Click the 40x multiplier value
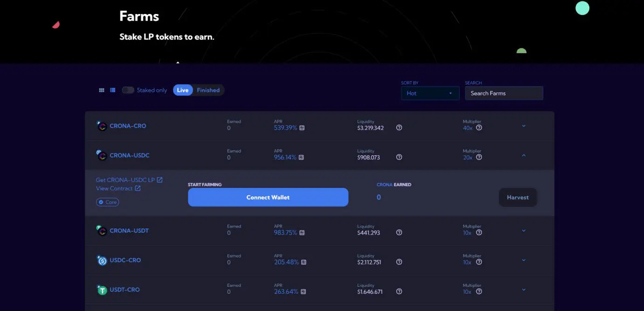The width and height of the screenshot is (644, 311). coord(468,128)
